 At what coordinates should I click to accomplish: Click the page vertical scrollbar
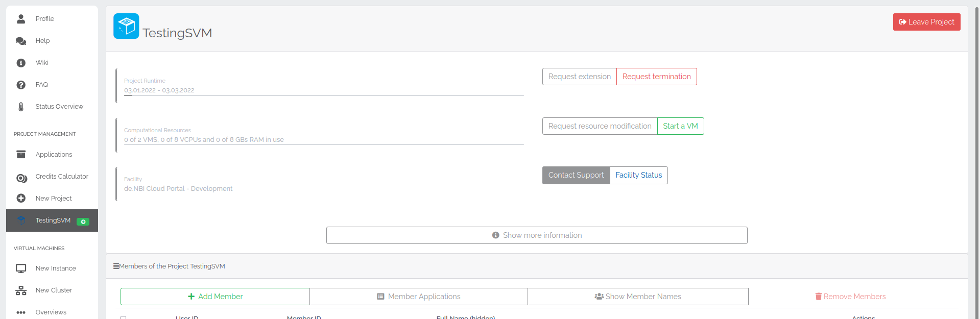point(976,153)
